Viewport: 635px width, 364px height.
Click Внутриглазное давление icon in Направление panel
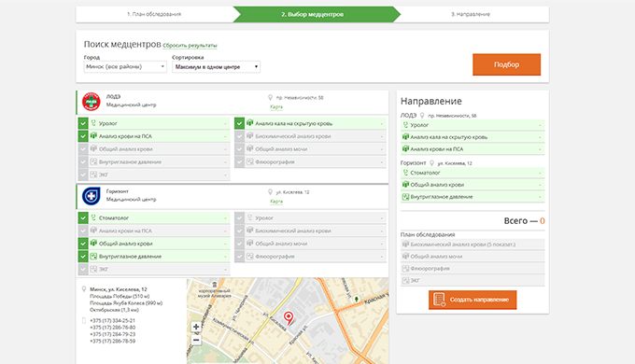(405, 197)
